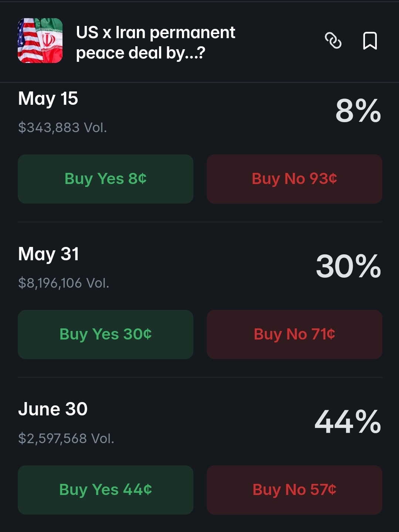Tap the 44% probability for June 30
399x532 pixels.
(x=347, y=422)
